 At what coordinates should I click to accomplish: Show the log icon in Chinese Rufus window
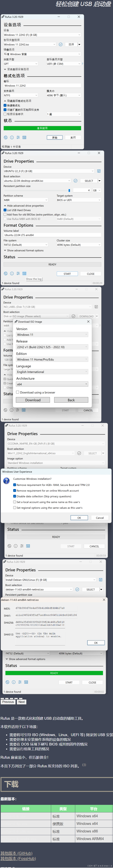(24, 138)
